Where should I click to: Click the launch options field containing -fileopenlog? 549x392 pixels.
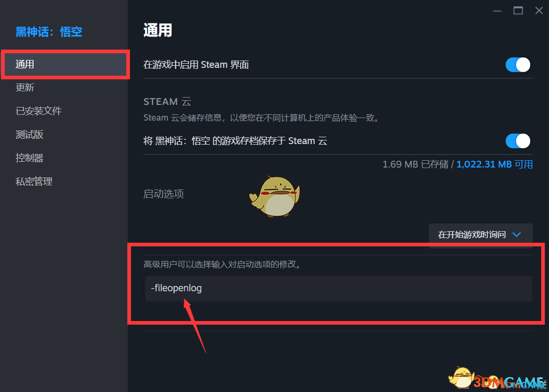[x=338, y=288]
